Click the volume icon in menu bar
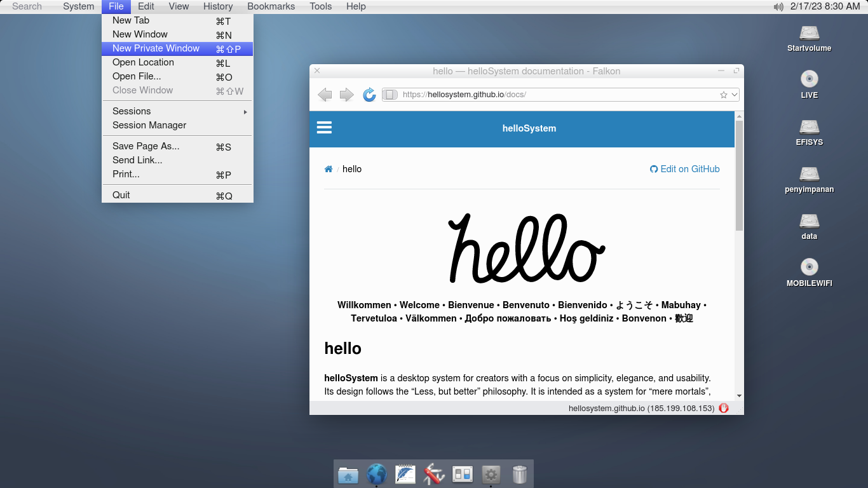This screenshot has width=868, height=488. (778, 6)
